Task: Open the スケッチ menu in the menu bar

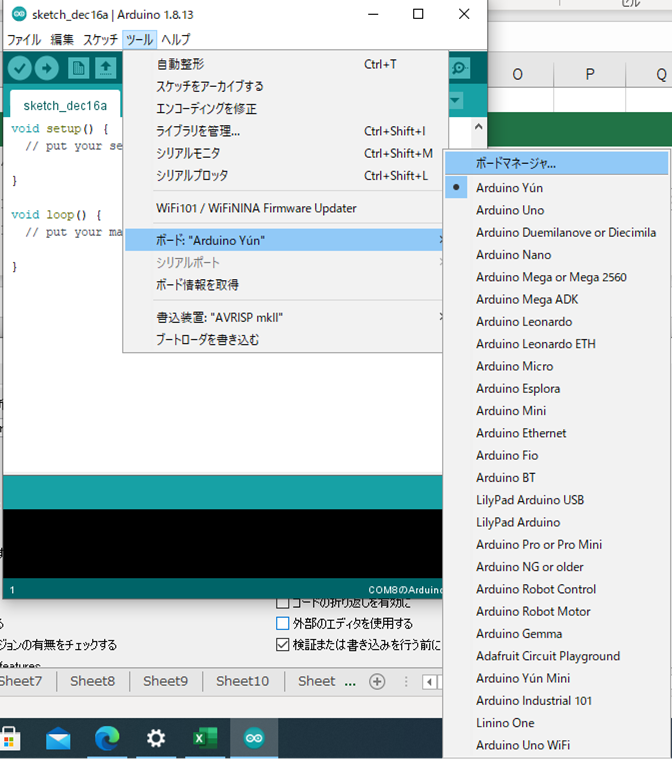Action: pos(100,40)
